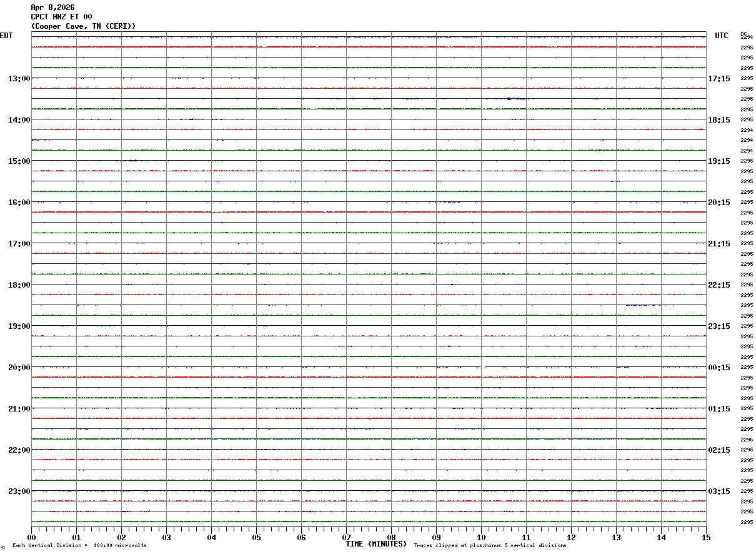Click the "01" minute axis label
The image size is (756, 554).
tap(77, 538)
